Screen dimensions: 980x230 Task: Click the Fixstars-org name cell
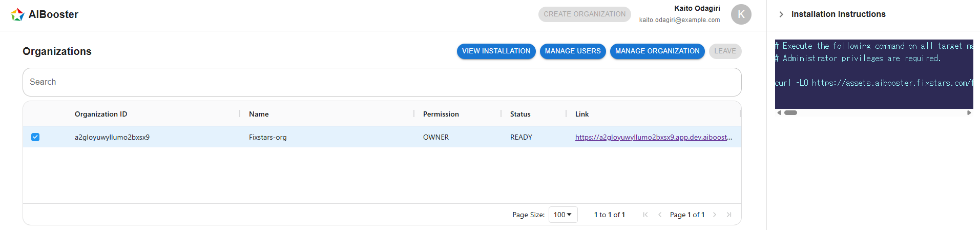[x=268, y=137]
